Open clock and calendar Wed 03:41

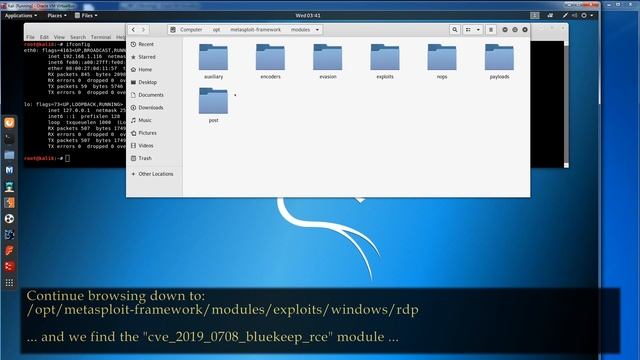(308, 16)
